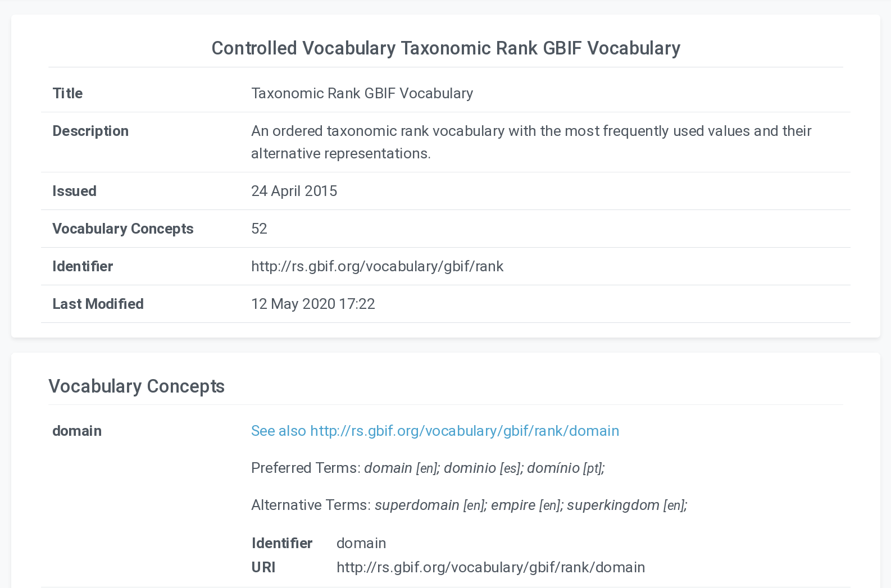Select the timestamp 12 May 2020 17:22
Image resolution: width=891 pixels, height=588 pixels.
313,304
